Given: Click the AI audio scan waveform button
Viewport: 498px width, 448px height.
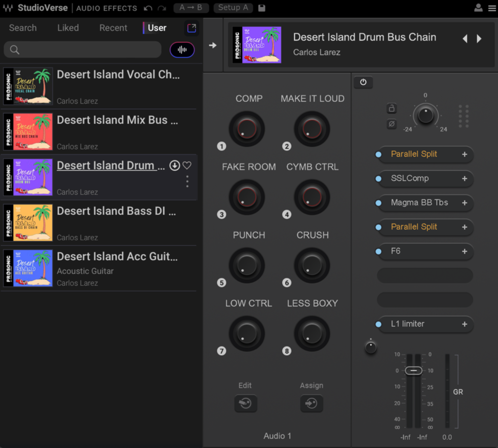Looking at the screenshot, I should click(182, 50).
